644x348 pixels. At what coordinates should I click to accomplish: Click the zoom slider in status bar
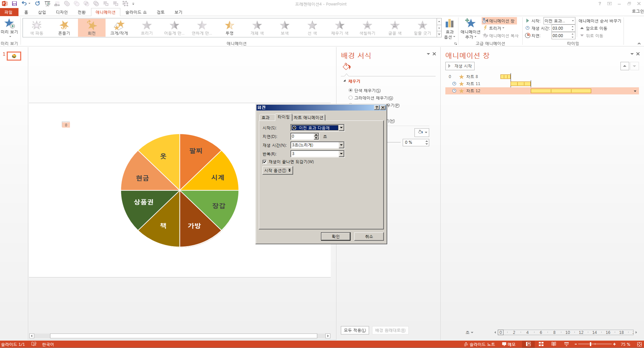tap(590, 344)
